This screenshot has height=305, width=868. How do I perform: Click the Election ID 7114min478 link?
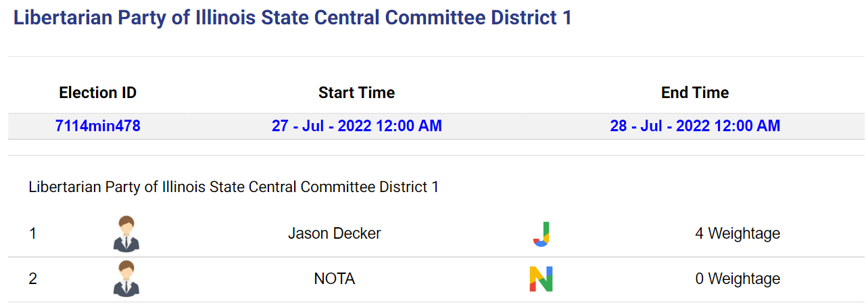coord(98,126)
